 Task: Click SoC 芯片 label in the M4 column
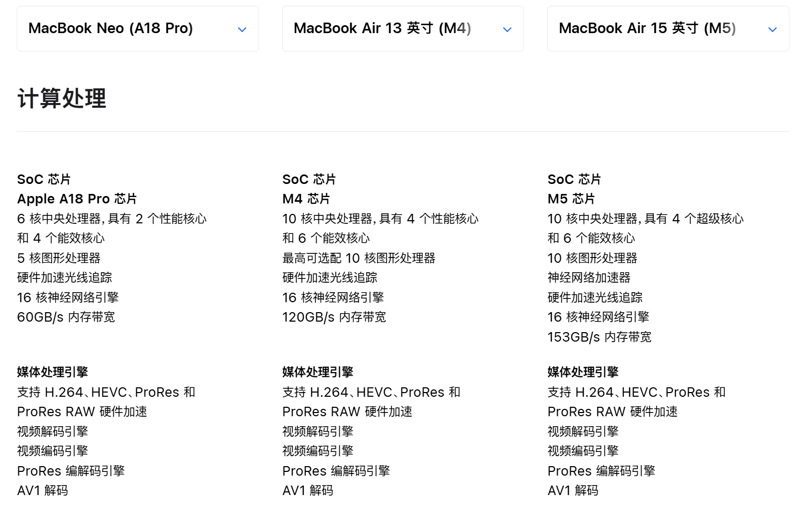309,180
